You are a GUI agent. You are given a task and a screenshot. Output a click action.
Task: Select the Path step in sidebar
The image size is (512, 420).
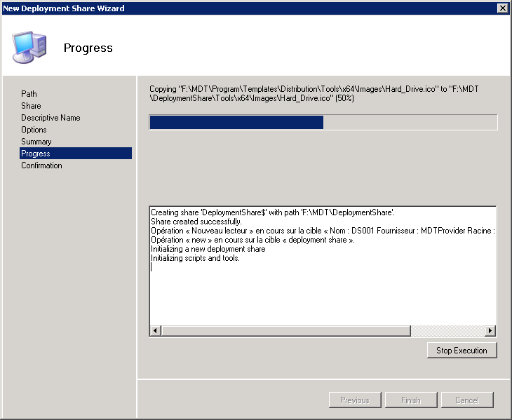[29, 94]
